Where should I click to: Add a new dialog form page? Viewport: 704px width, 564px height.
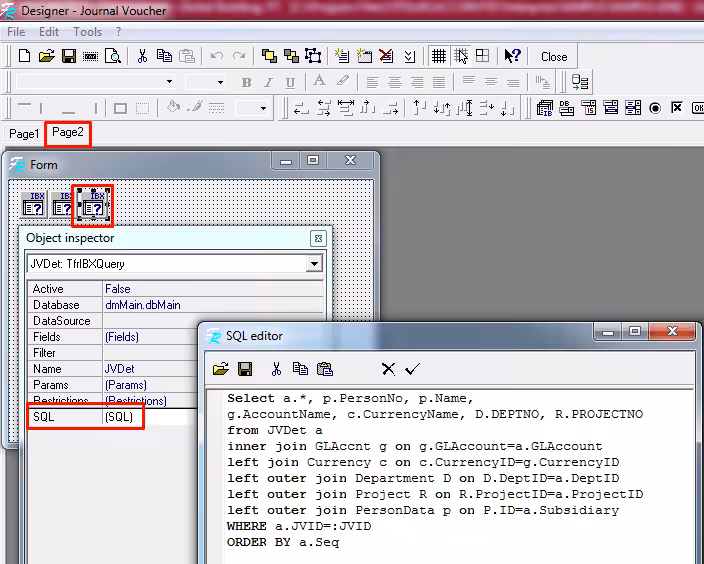pos(364,56)
